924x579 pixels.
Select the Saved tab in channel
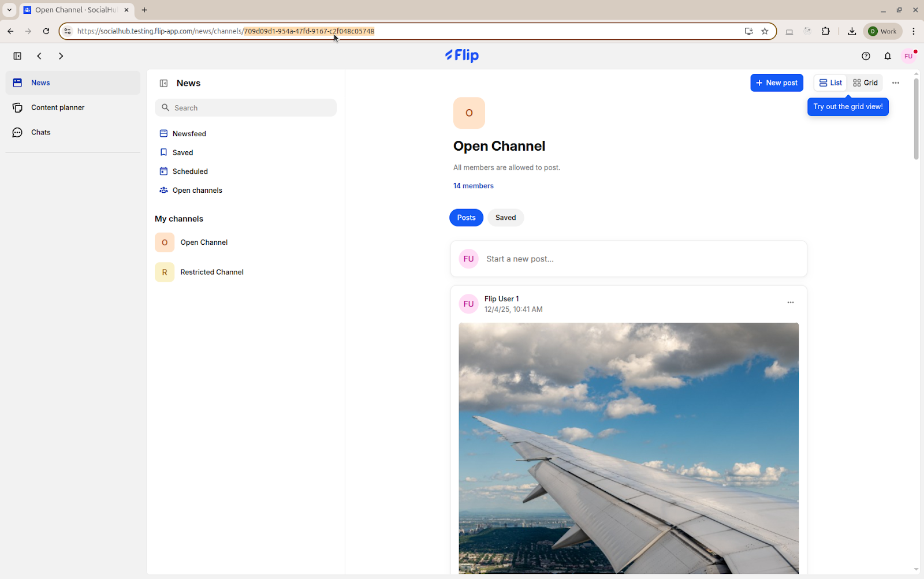click(x=505, y=218)
